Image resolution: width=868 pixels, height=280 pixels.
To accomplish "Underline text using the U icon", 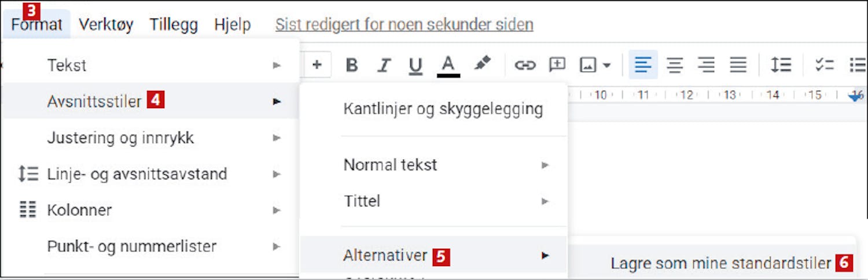I will click(415, 65).
